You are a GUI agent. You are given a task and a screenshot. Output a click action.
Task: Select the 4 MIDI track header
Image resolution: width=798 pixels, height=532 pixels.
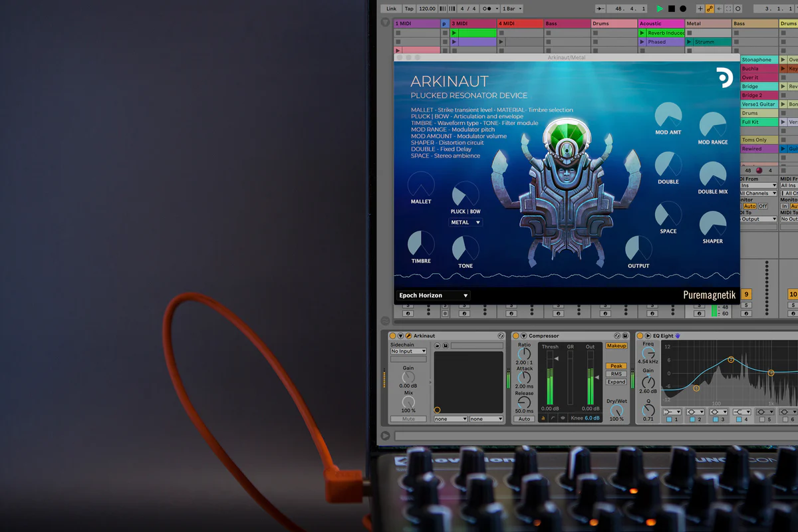[520, 24]
